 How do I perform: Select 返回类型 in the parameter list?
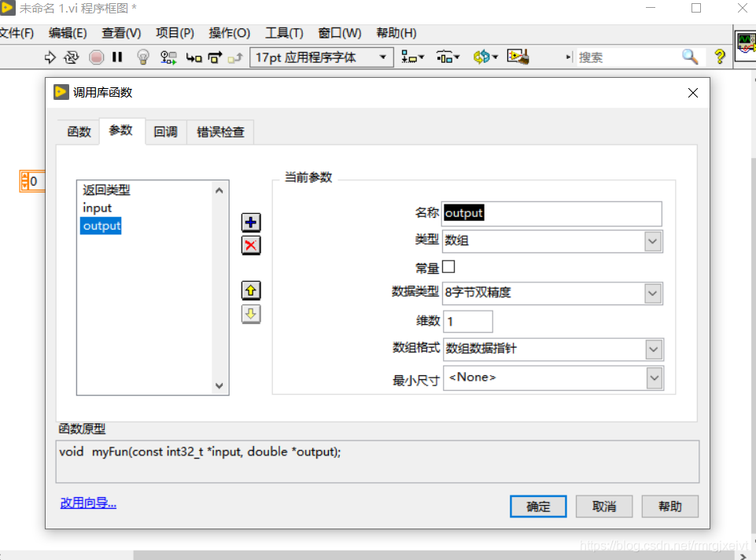106,190
